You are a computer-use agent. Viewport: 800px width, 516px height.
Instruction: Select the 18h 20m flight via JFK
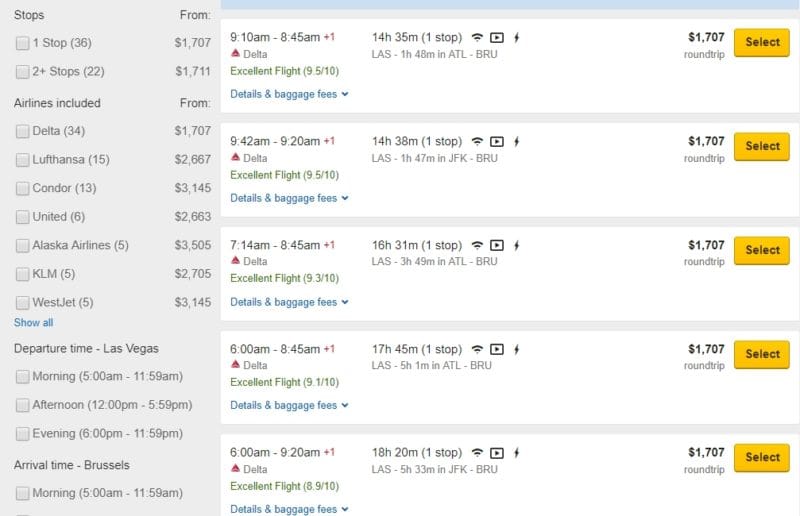pos(761,457)
